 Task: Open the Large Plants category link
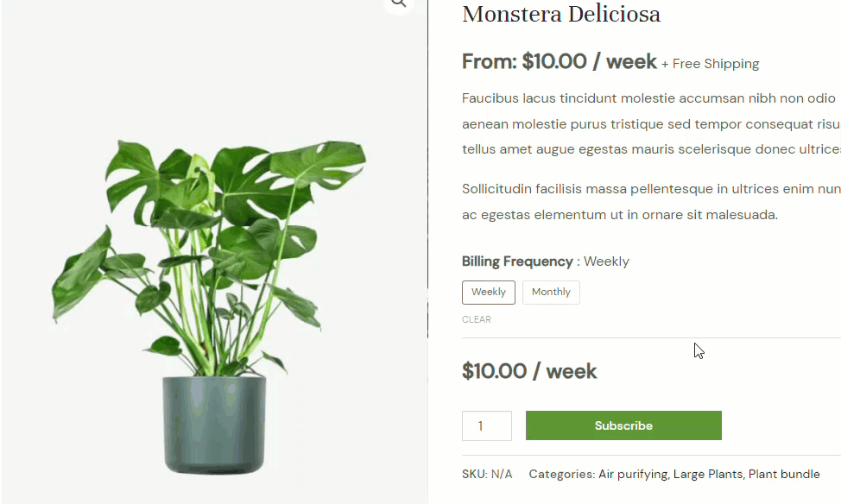708,474
